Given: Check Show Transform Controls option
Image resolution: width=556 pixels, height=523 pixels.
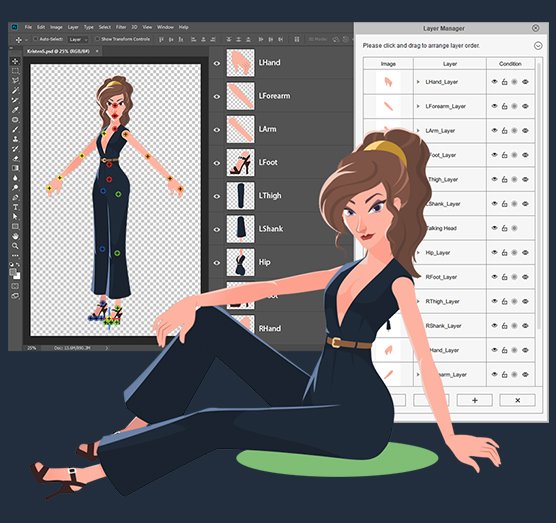Looking at the screenshot, I should click(97, 39).
